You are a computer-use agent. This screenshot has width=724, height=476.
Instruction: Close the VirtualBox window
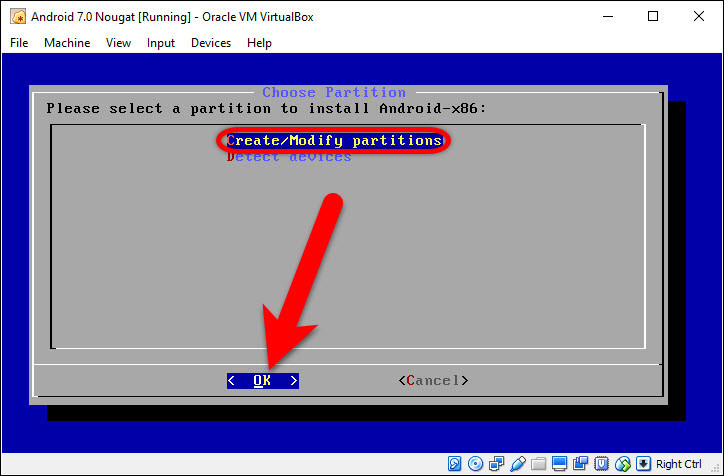[699, 17]
